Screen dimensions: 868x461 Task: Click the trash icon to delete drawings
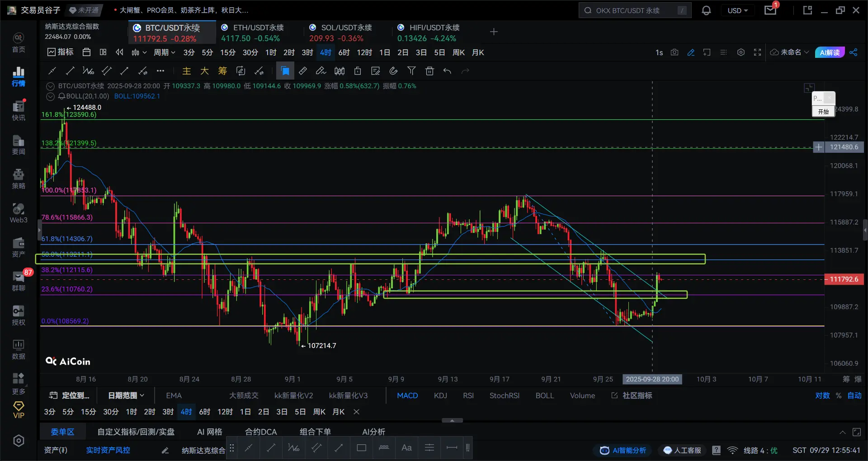click(x=429, y=71)
